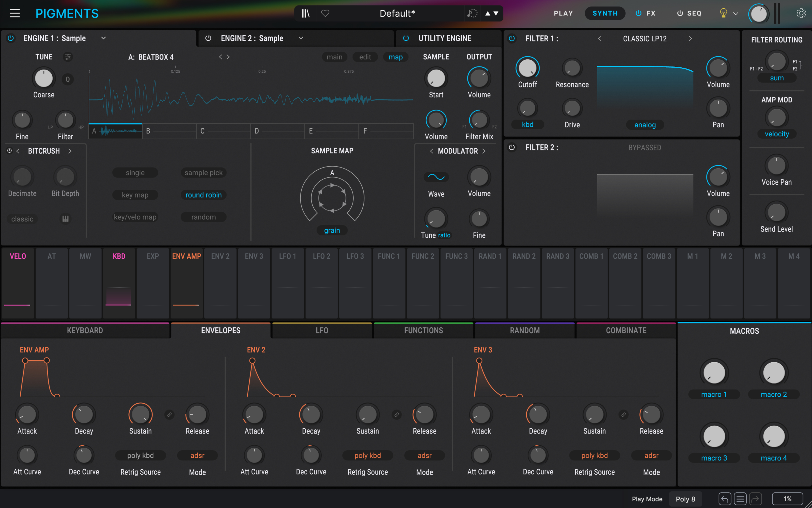
Task: Toggle the filter kbd tracking button
Action: (x=527, y=125)
